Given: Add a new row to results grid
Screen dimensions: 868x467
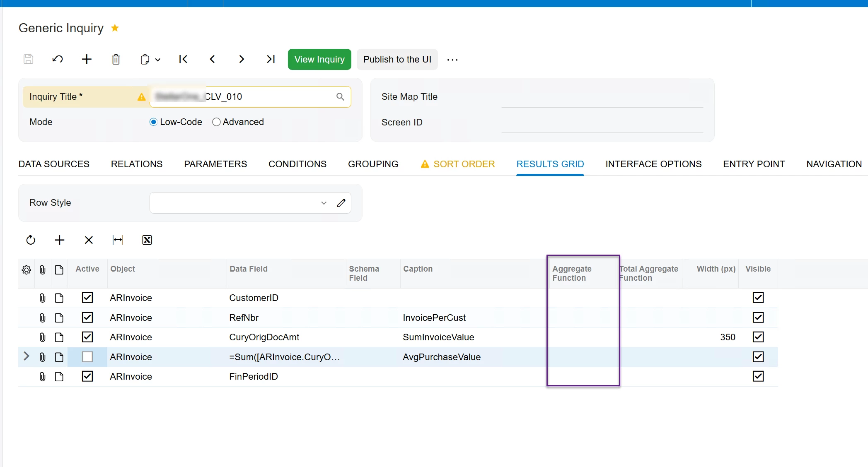Looking at the screenshot, I should pyautogui.click(x=60, y=240).
